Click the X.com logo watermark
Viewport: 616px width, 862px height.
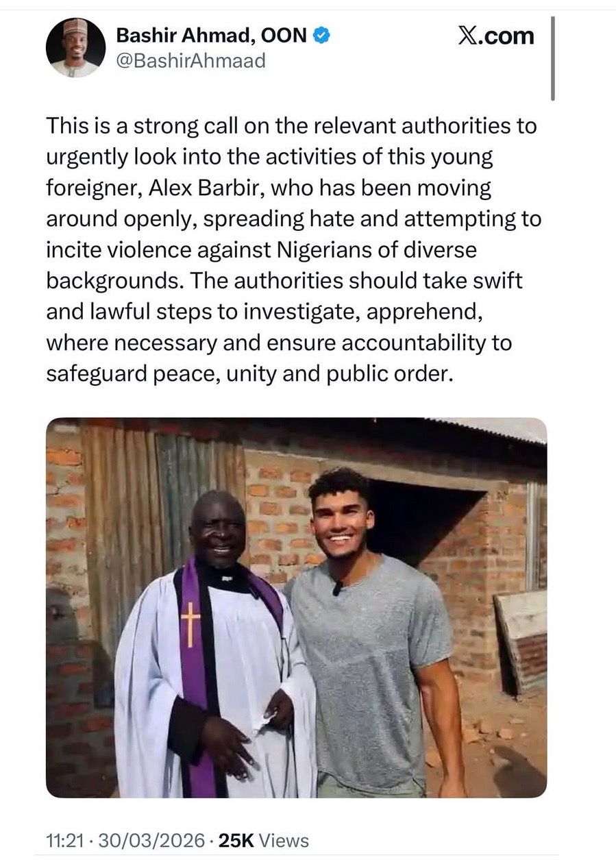495,36
